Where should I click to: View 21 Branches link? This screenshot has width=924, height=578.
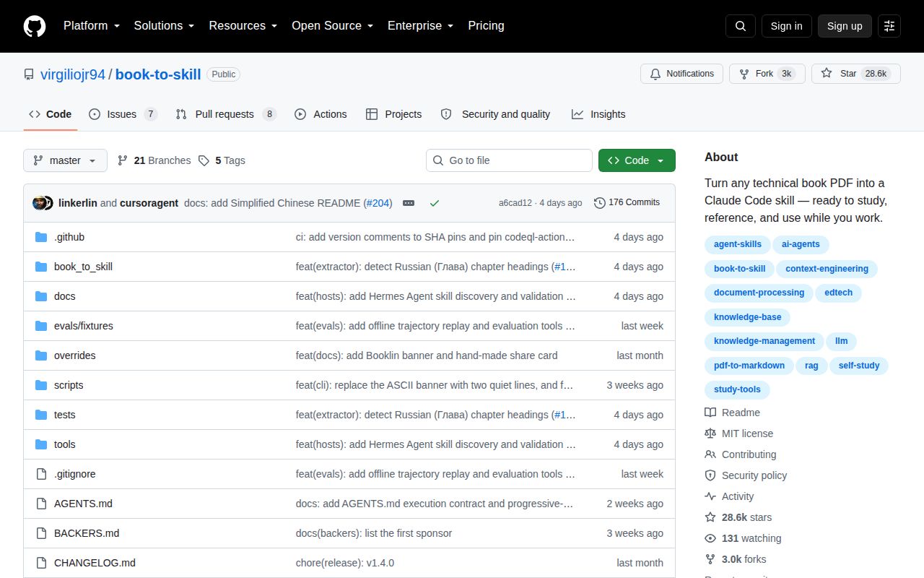154,160
